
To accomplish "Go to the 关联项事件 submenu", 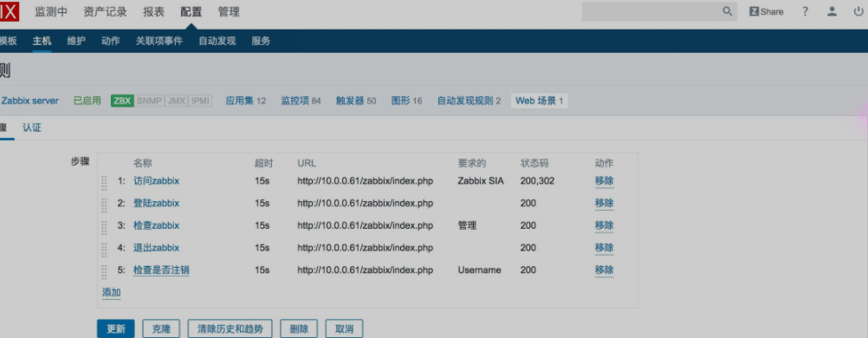I will pos(159,41).
